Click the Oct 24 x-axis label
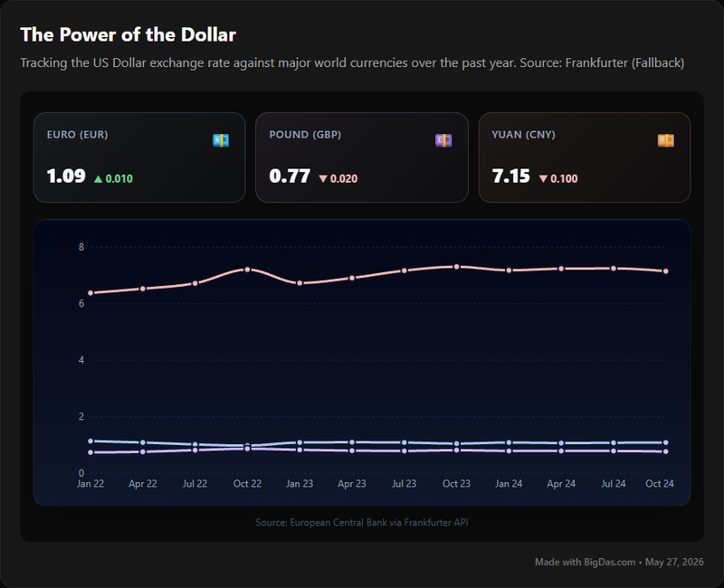724x588 pixels. (660, 484)
